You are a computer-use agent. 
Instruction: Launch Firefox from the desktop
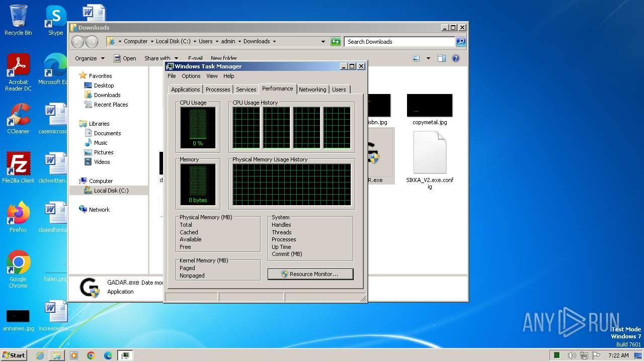click(18, 217)
